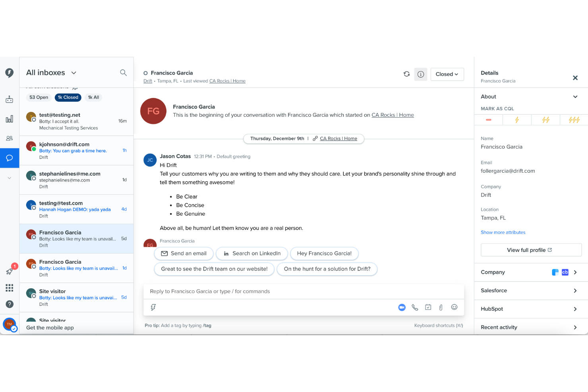Open Francisco Garcia conversation from 1d ago

tap(76, 268)
